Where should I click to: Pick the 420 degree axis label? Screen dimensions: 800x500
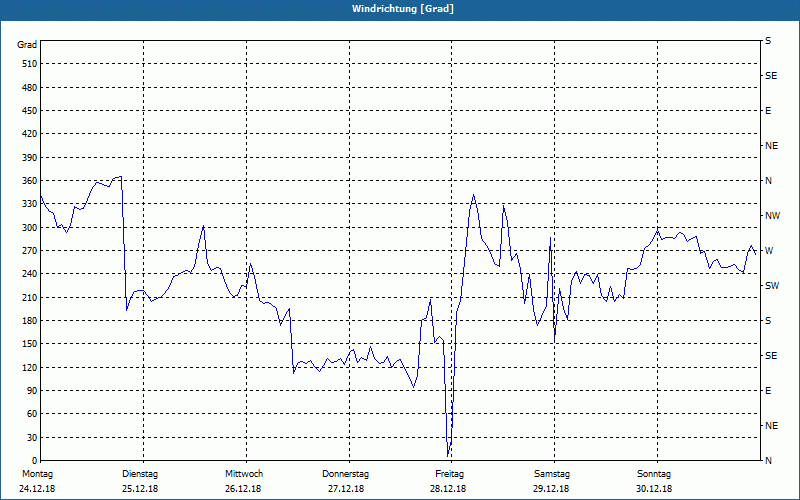pos(29,134)
